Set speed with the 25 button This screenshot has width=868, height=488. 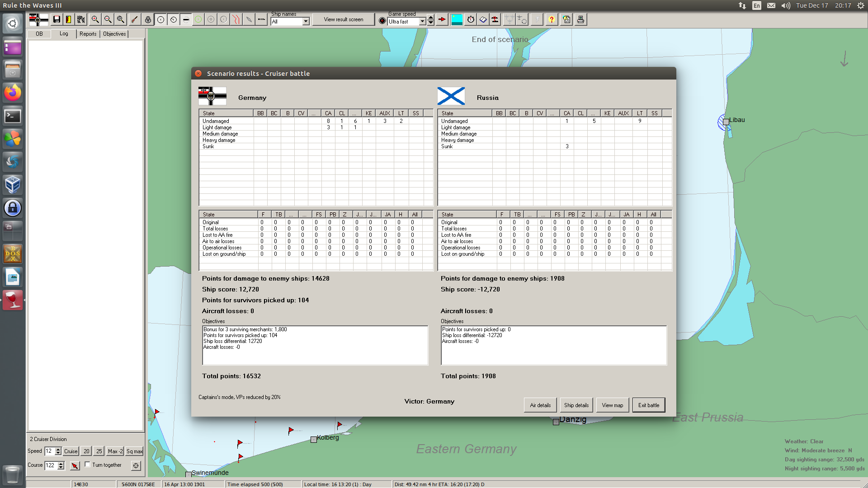99,451
